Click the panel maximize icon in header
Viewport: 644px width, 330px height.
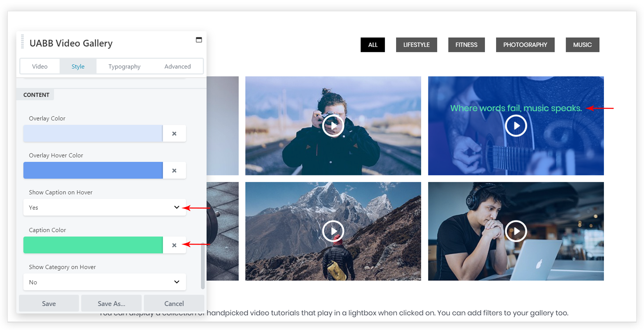(x=199, y=40)
